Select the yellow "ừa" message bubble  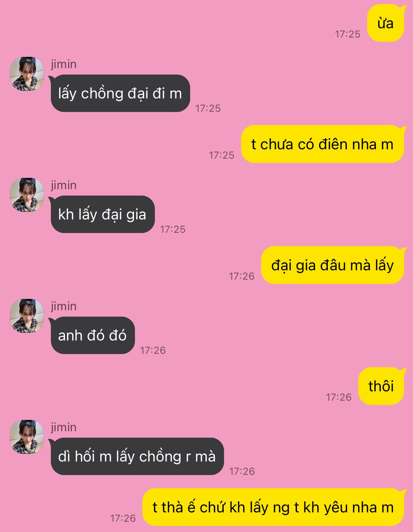[386, 23]
